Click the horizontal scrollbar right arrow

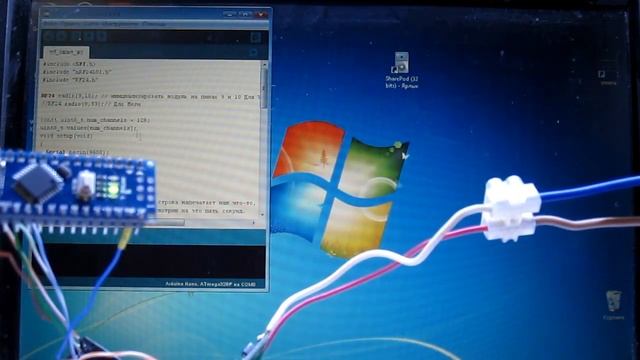254,222
